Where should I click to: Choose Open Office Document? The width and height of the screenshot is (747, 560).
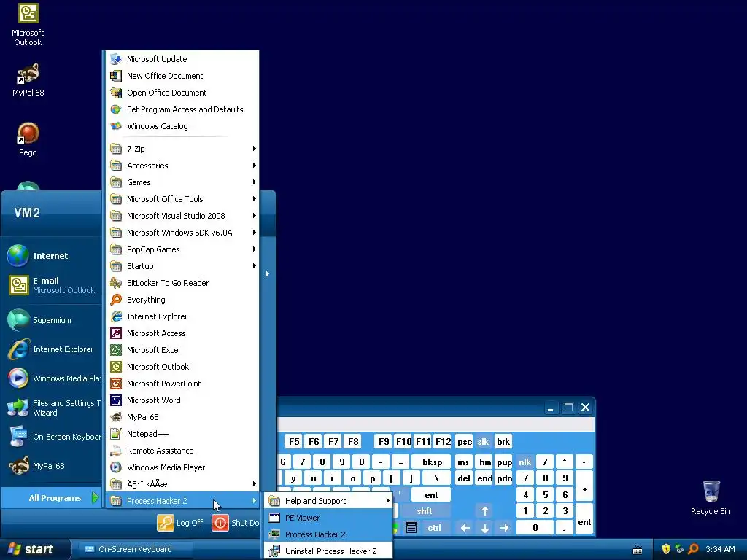[x=182, y=93]
